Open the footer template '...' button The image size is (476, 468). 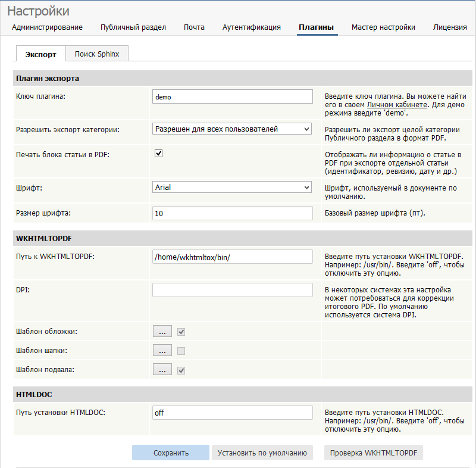(x=162, y=369)
